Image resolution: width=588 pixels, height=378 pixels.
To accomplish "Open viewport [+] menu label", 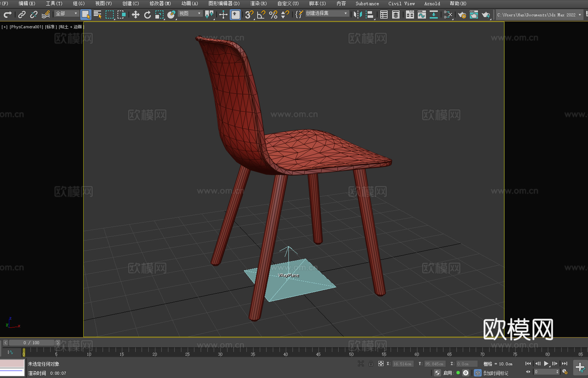I will (4, 27).
